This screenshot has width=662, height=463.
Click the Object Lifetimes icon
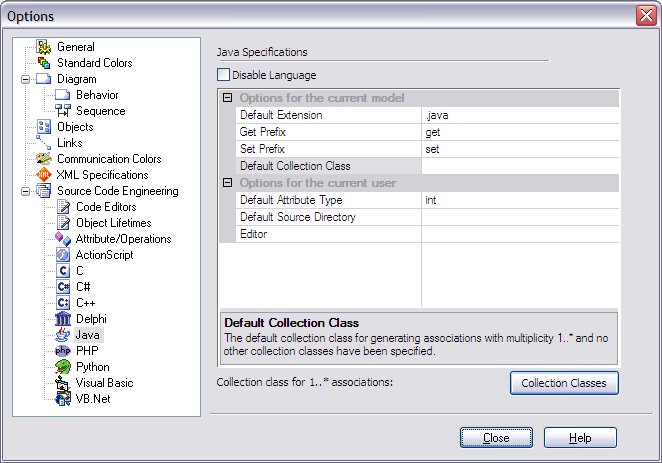pyautogui.click(x=63, y=223)
